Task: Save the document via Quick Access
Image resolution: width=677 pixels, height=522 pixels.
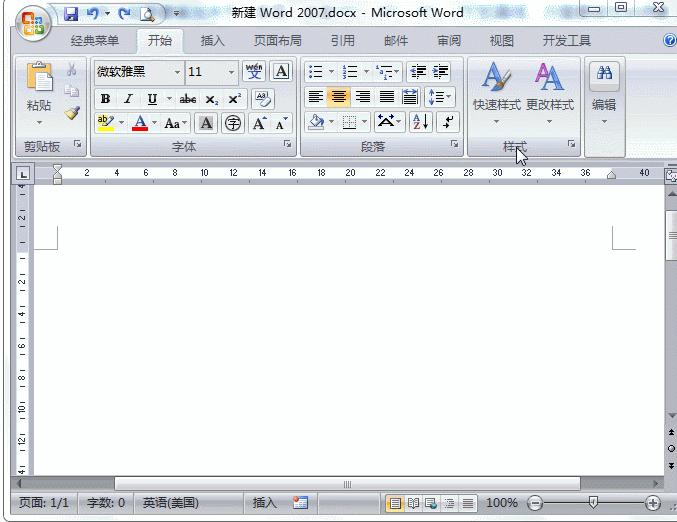Action: (x=71, y=14)
